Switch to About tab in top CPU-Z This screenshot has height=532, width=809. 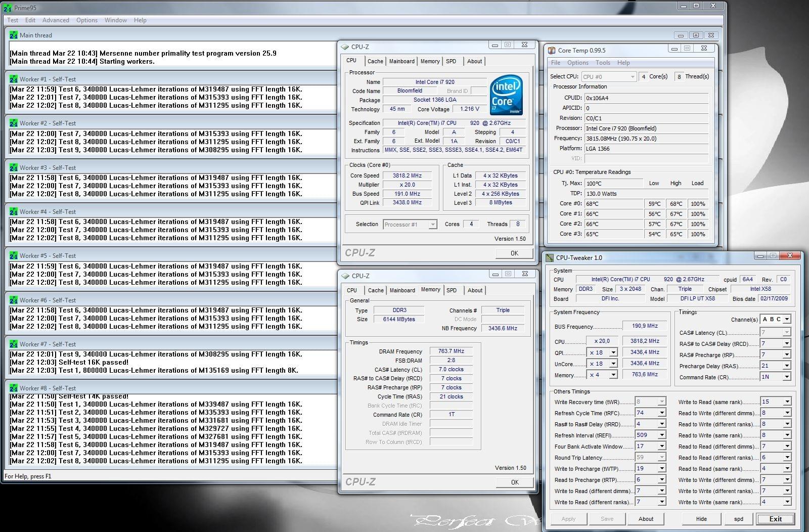474,61
